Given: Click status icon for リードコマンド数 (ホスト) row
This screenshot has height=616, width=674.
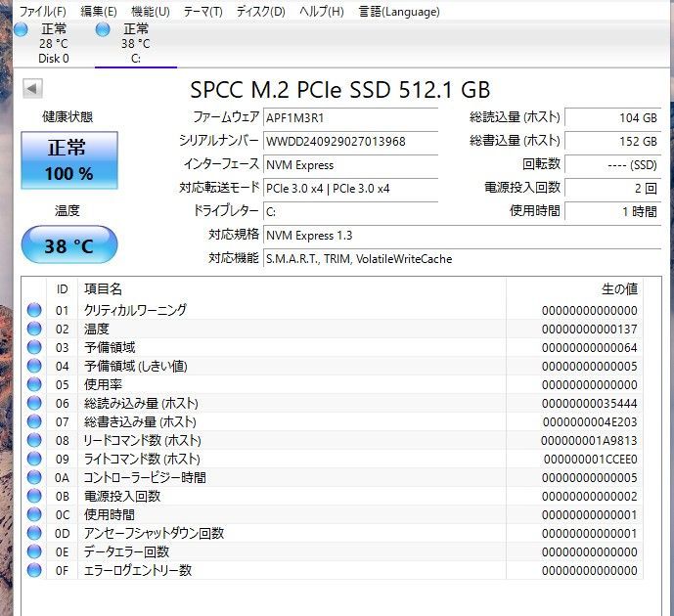Looking at the screenshot, I should (34, 440).
